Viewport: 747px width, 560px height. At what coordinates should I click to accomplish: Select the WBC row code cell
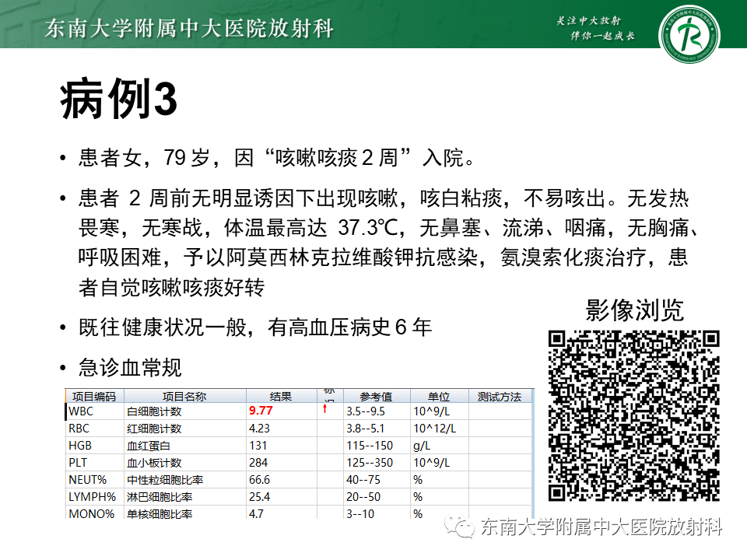tap(95, 411)
